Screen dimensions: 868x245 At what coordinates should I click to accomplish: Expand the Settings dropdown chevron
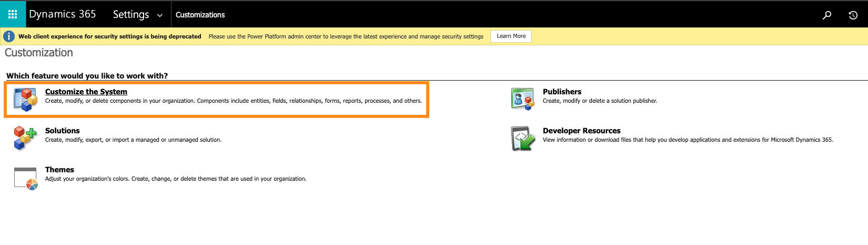tap(160, 16)
